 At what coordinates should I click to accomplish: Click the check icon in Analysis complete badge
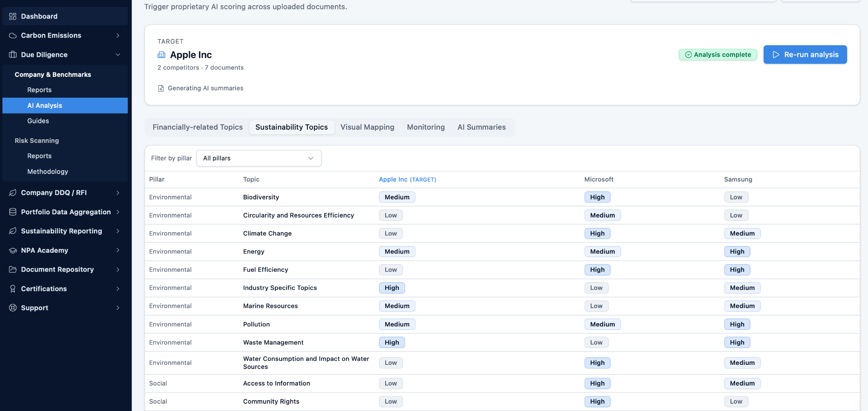(689, 55)
